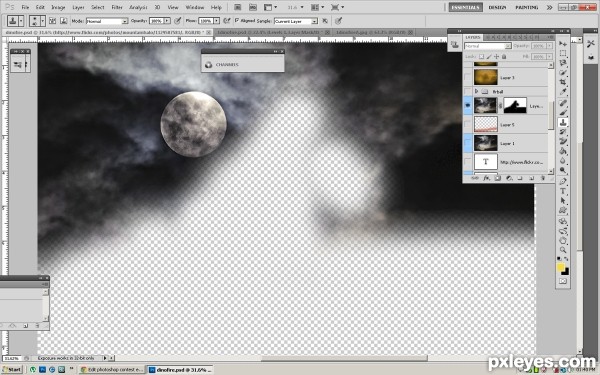Open the Edit menu

(40, 7)
